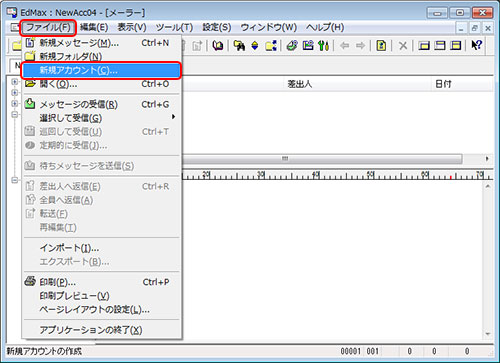Click the context help arrow-question icon

point(477,45)
